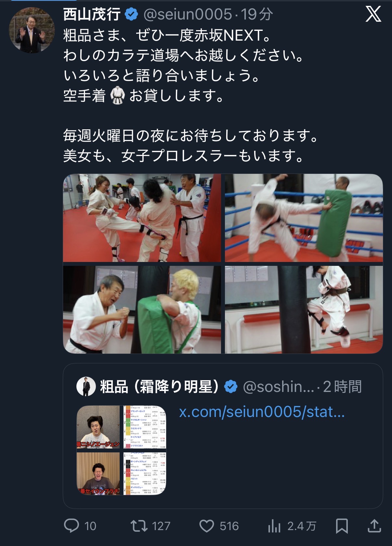Bookmark this post
Image resolution: width=392 pixels, height=546 pixels.
tap(342, 526)
